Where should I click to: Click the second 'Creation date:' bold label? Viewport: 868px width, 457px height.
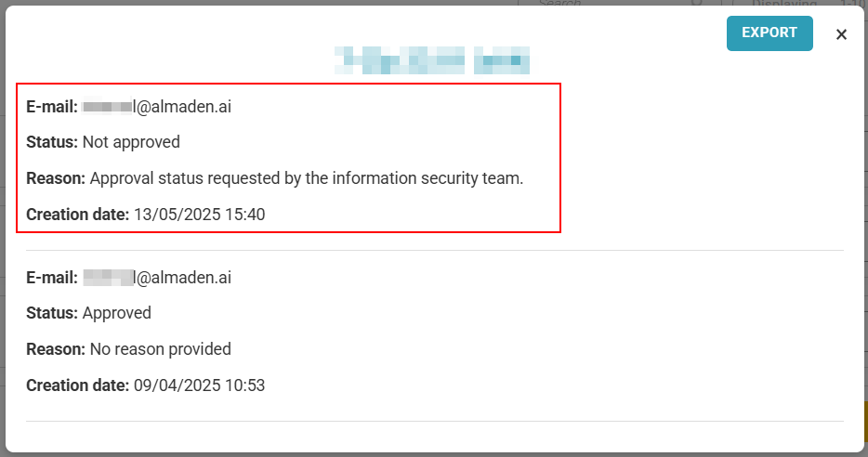pyautogui.click(x=77, y=385)
